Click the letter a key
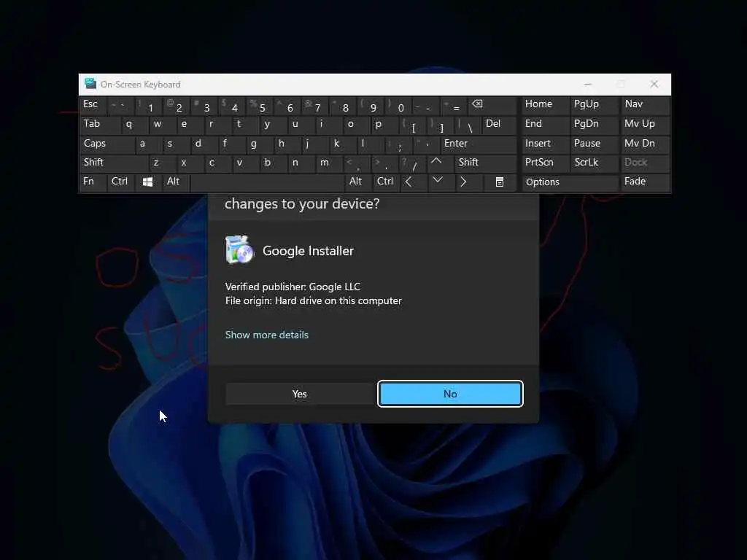The width and height of the screenshot is (747, 560). (x=148, y=144)
